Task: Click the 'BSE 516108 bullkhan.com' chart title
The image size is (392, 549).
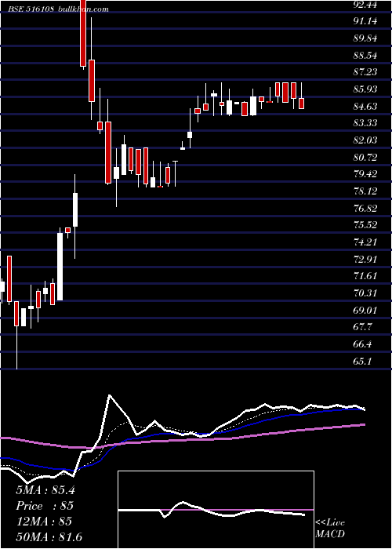Action: coord(59,9)
